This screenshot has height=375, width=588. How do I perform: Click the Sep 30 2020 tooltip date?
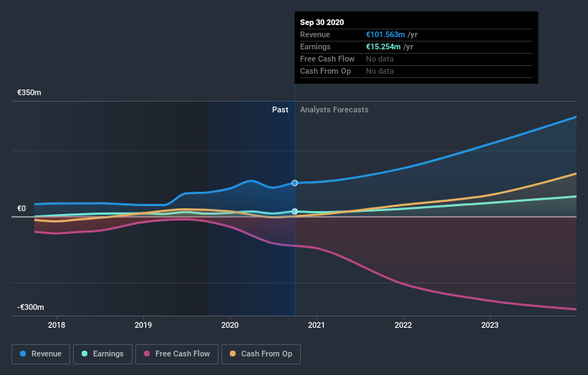[322, 22]
